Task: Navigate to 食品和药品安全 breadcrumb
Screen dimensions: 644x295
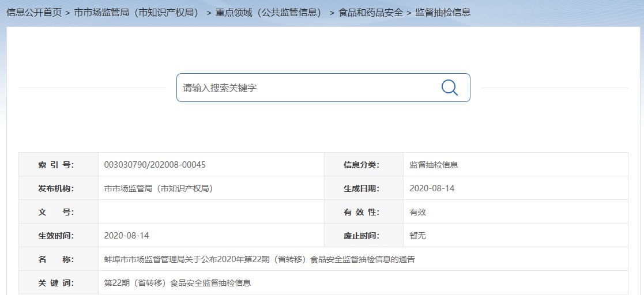Action: pos(370,12)
